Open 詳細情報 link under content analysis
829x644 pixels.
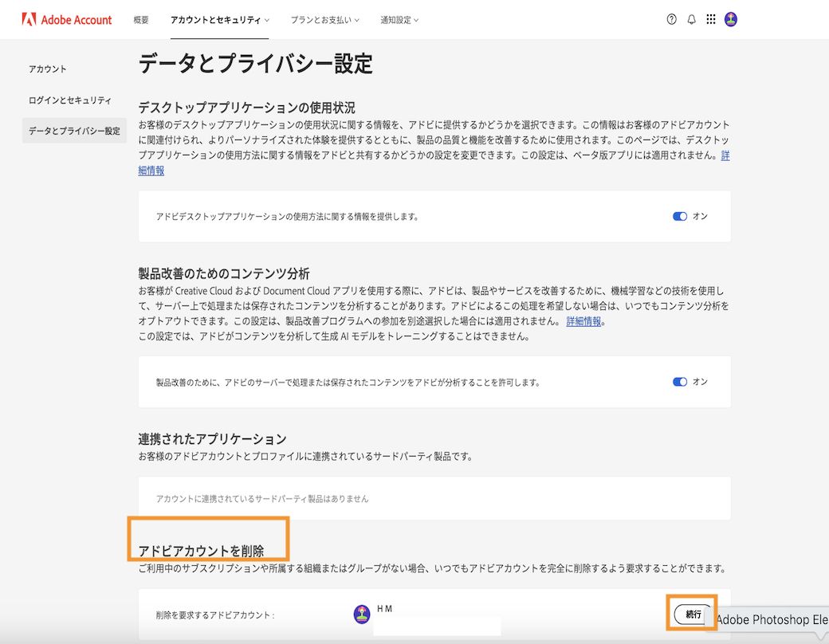tap(584, 321)
